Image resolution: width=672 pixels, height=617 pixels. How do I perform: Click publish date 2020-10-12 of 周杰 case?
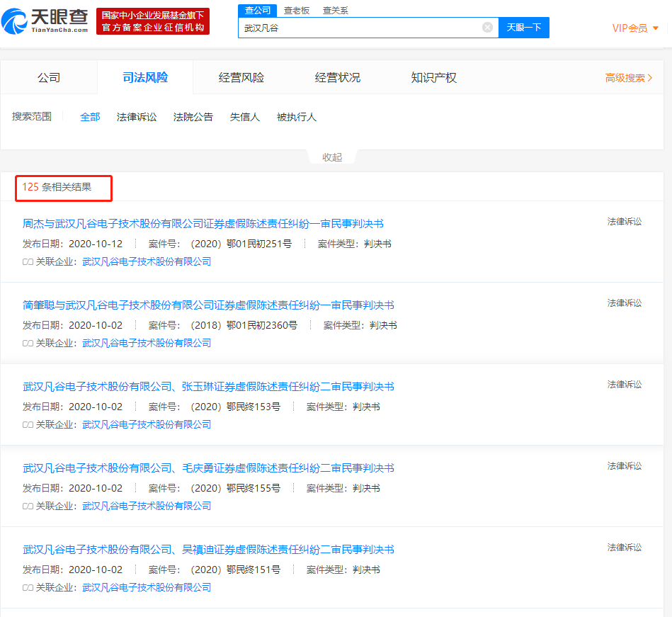click(96, 244)
